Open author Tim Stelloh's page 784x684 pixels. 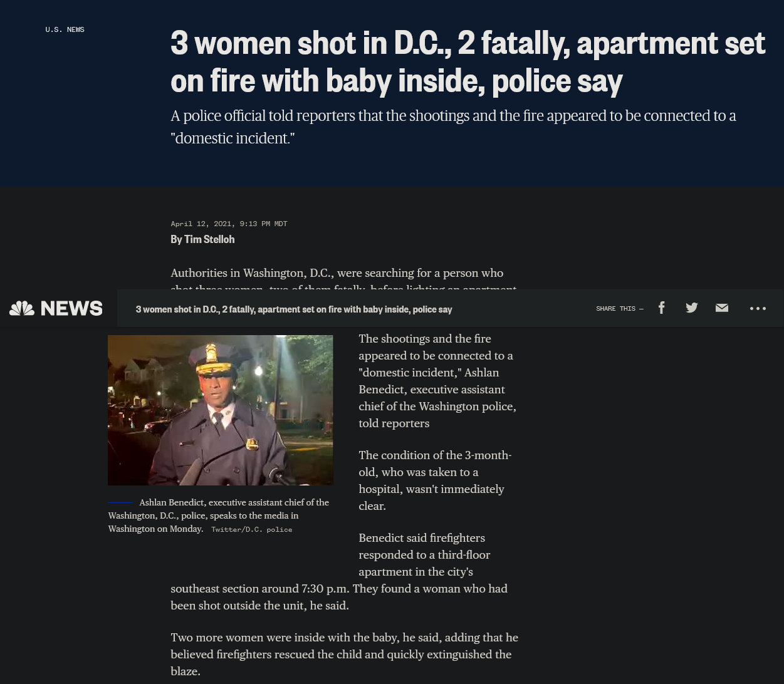pyautogui.click(x=209, y=239)
